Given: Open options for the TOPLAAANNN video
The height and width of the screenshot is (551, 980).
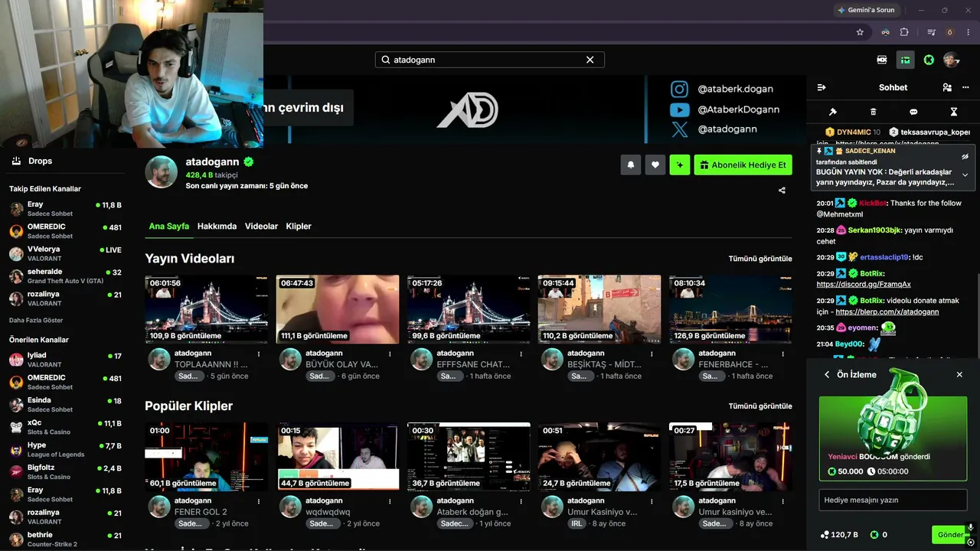Looking at the screenshot, I should 259,354.
